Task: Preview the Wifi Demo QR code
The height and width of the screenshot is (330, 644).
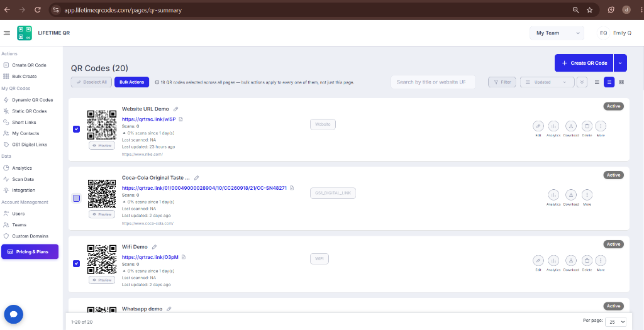Action: tap(102, 280)
